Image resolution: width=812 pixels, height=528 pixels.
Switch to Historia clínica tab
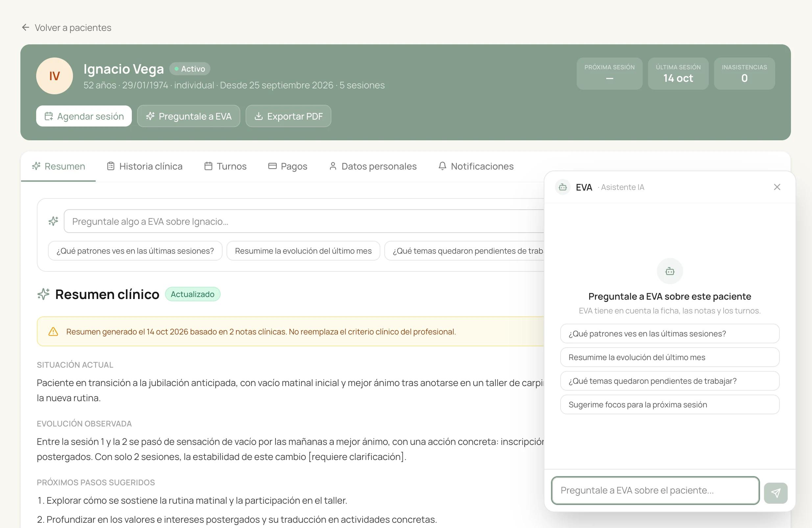point(145,166)
